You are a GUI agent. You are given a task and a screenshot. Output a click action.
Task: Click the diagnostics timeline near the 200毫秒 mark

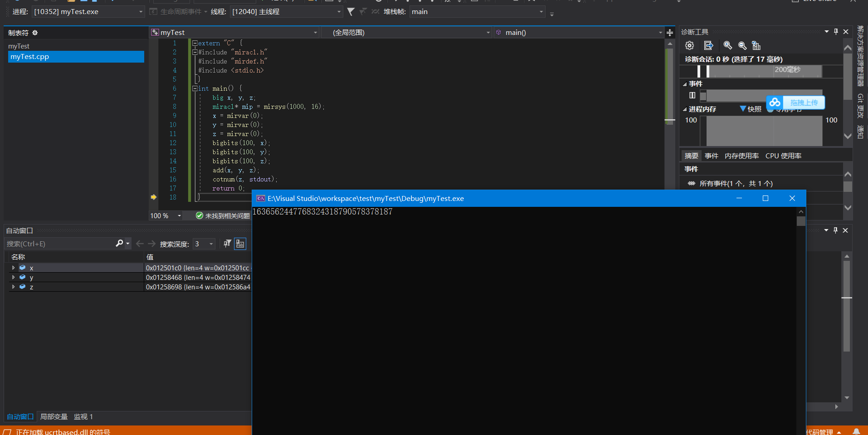pos(788,71)
